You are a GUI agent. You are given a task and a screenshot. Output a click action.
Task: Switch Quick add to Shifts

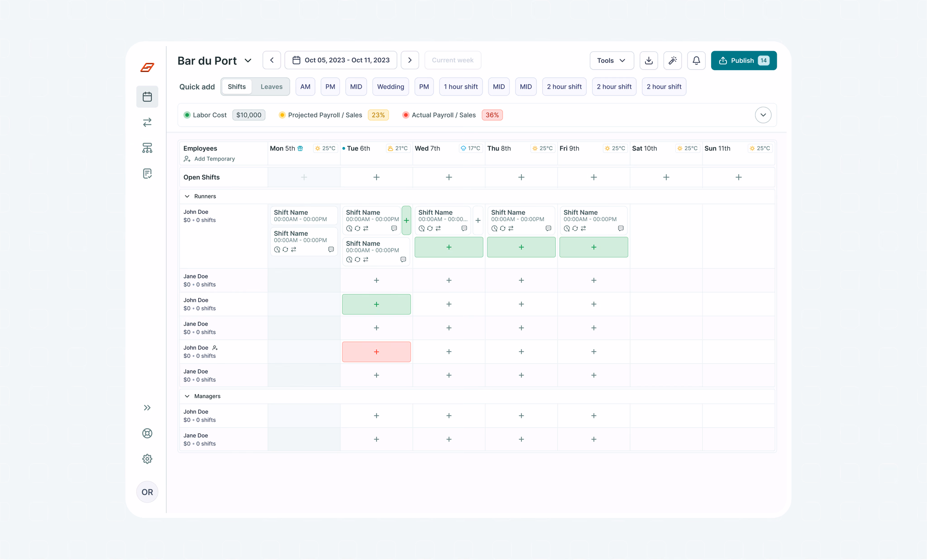click(x=237, y=87)
